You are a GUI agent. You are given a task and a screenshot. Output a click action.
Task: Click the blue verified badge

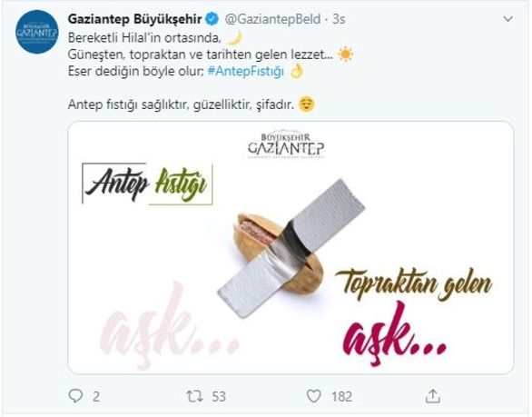(212, 19)
